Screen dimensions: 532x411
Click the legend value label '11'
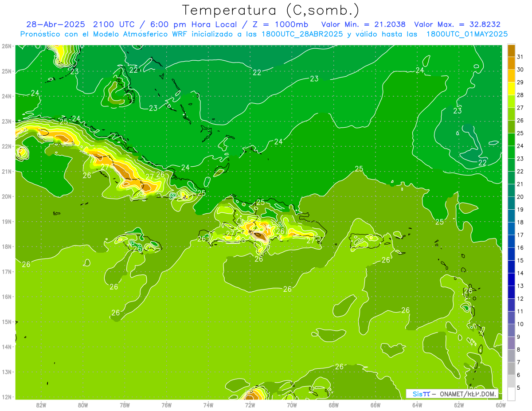point(520,311)
